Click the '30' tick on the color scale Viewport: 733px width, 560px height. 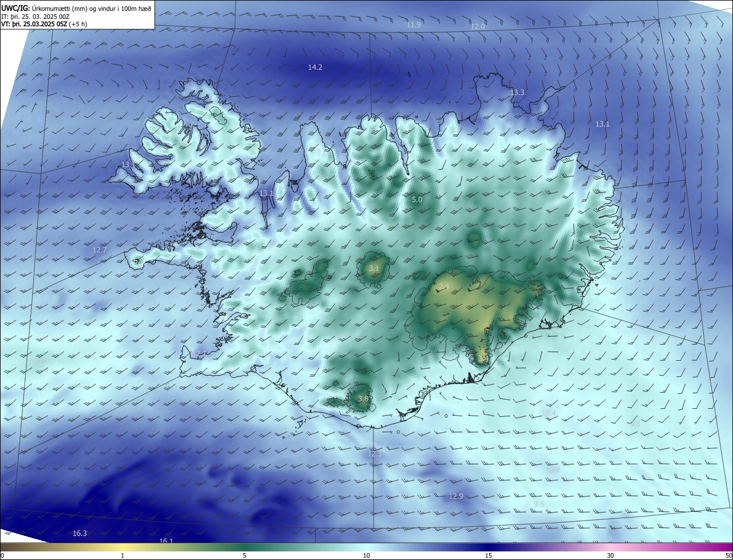point(610,555)
